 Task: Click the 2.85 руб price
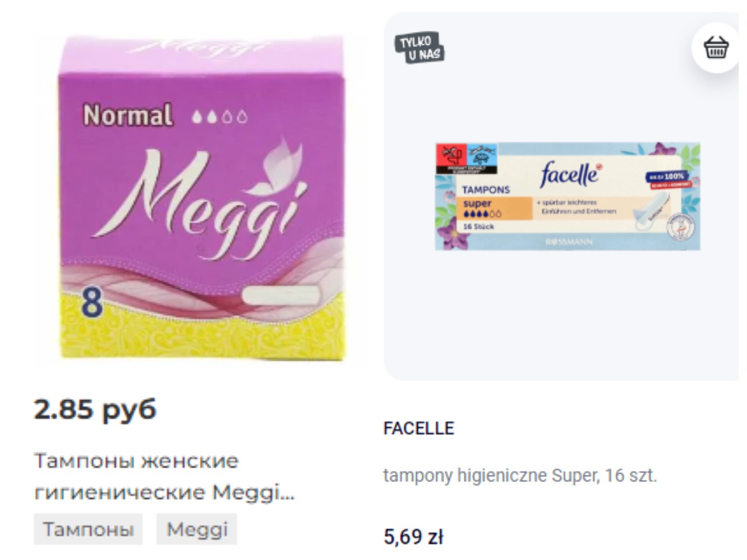[95, 409]
